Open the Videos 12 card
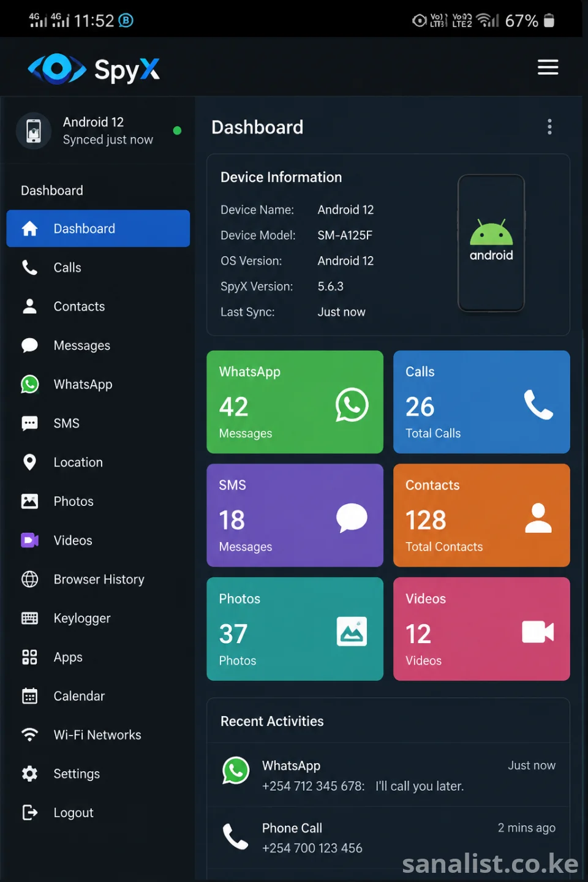This screenshot has height=882, width=588. (x=481, y=629)
